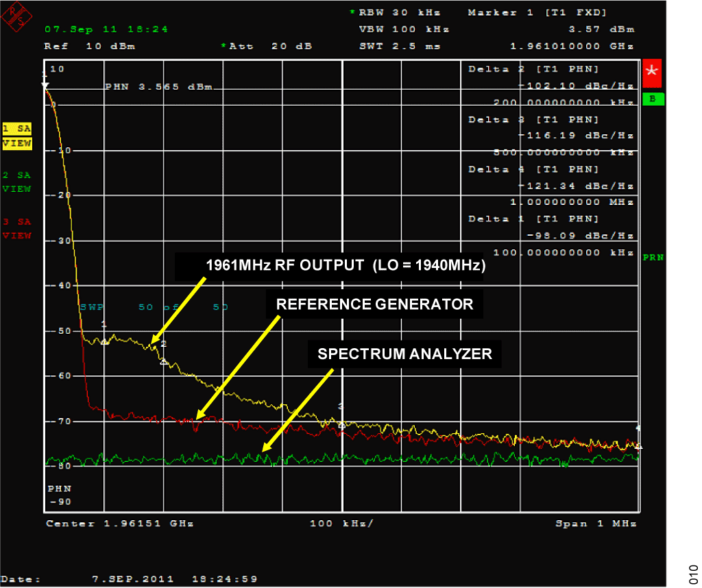
Task: Click the Center 1.96151 GHz label
Action: [119, 523]
